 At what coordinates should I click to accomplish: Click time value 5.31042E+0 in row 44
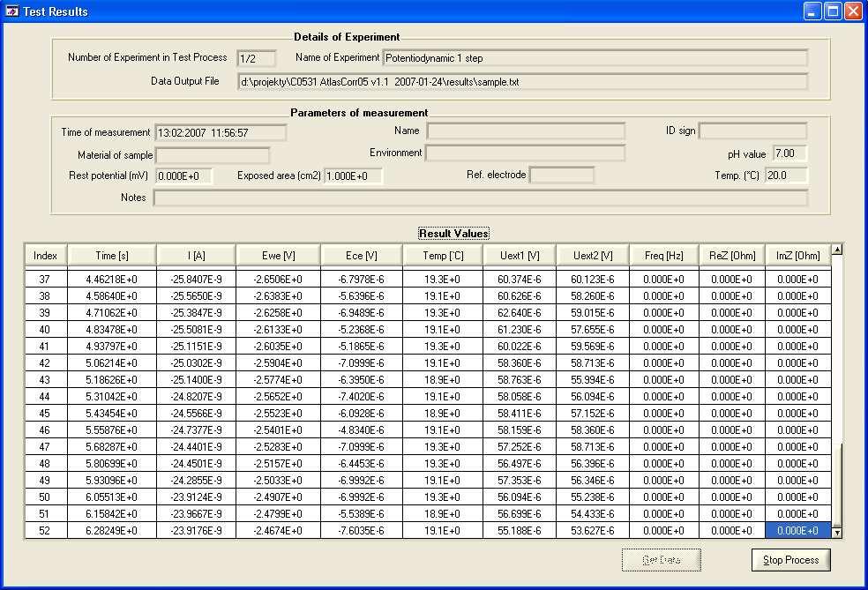pos(112,396)
